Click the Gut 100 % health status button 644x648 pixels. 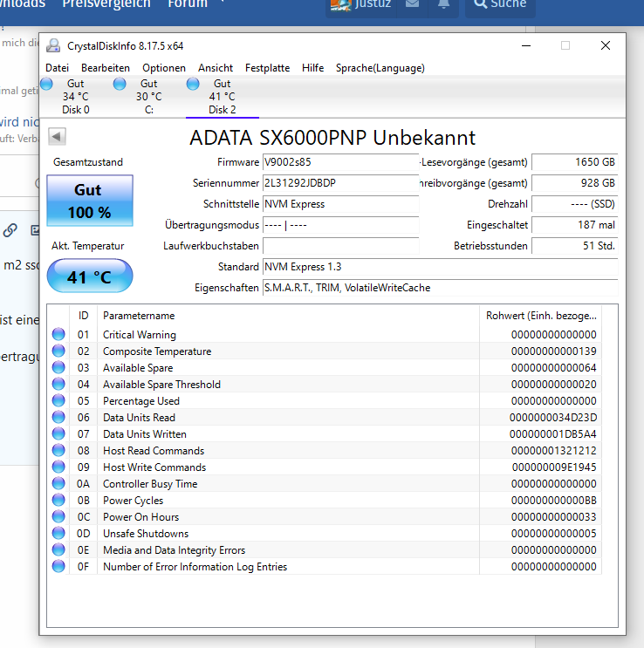tap(90, 201)
